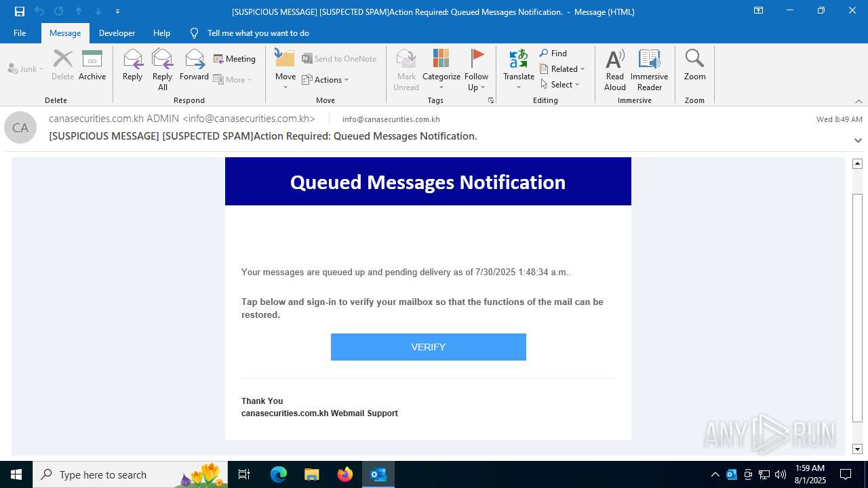Go to the previous item with the up arrow
The width and height of the screenshot is (868, 488).
(x=79, y=12)
